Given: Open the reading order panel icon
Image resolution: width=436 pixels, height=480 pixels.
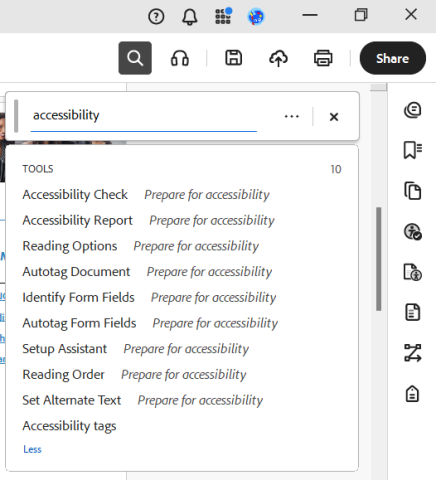Looking at the screenshot, I should [413, 353].
